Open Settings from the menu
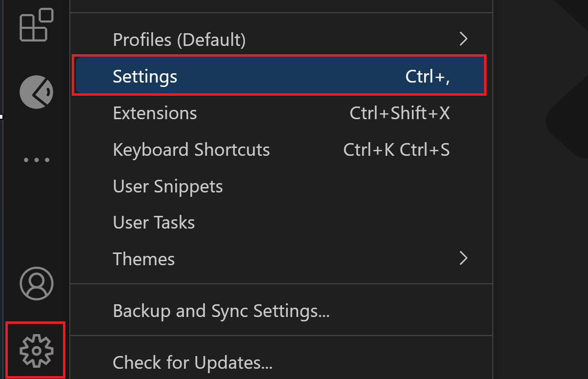Screen dimensions: 588x379 [145, 76]
